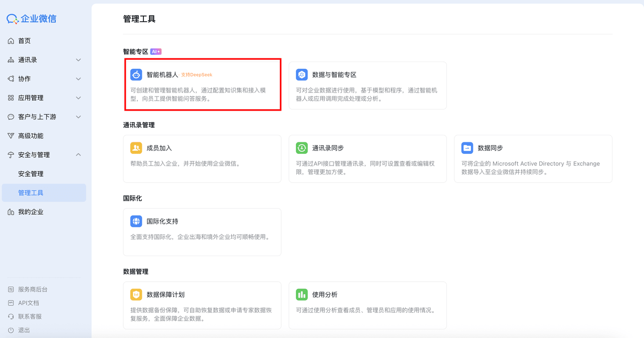Viewport: 644px width, 338px height.
Task: Select the 数据保障计划 shield icon
Action: pyautogui.click(x=136, y=294)
